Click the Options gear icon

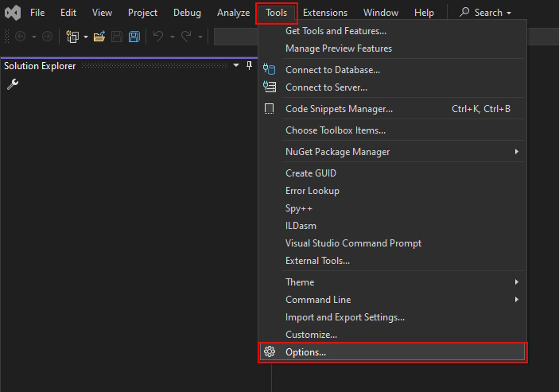point(270,351)
